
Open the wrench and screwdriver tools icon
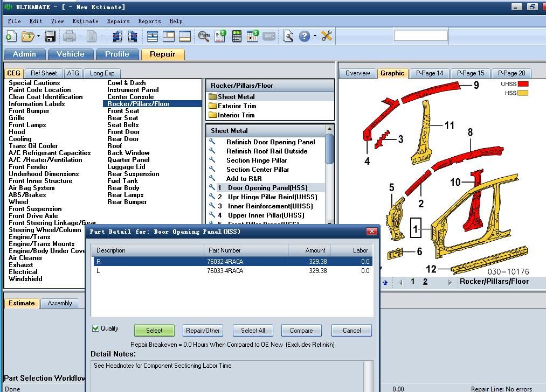coord(327,36)
